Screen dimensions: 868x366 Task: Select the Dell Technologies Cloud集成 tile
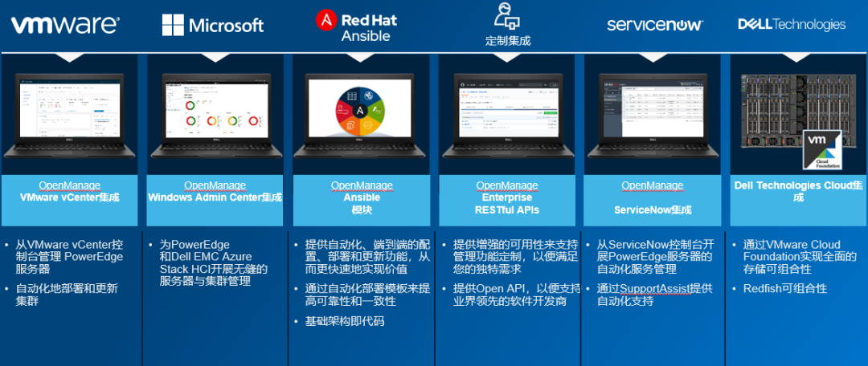click(798, 201)
